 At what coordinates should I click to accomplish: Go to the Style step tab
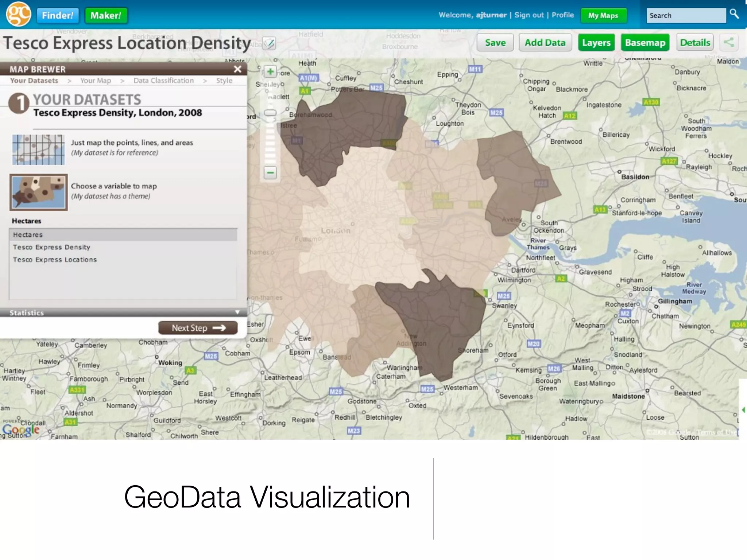(224, 81)
